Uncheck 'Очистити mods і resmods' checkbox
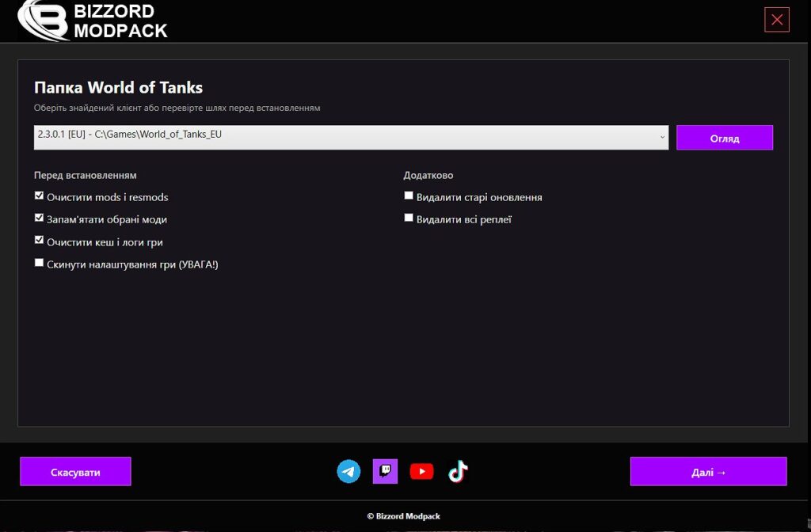The width and height of the screenshot is (811, 532). 39,196
